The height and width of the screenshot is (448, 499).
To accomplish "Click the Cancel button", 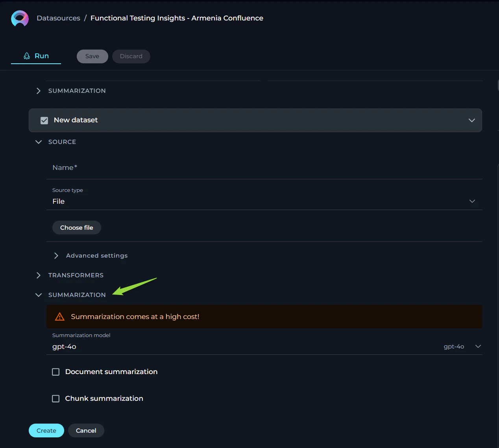I will [x=86, y=430].
